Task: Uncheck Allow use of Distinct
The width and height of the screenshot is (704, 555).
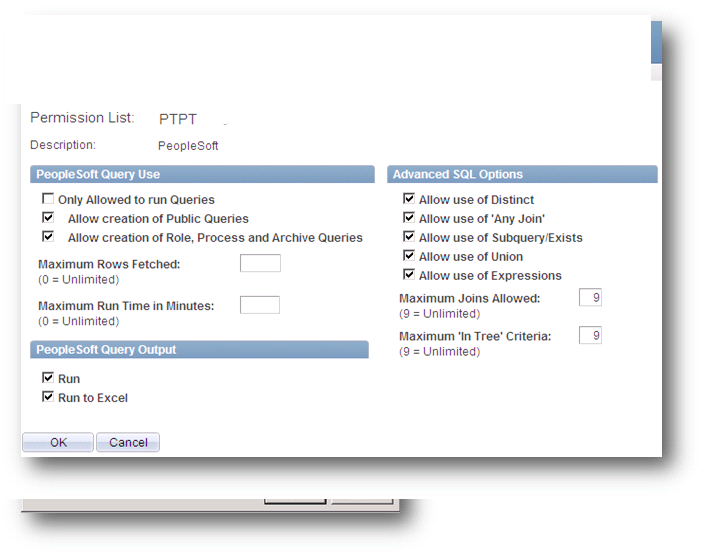Action: click(409, 199)
